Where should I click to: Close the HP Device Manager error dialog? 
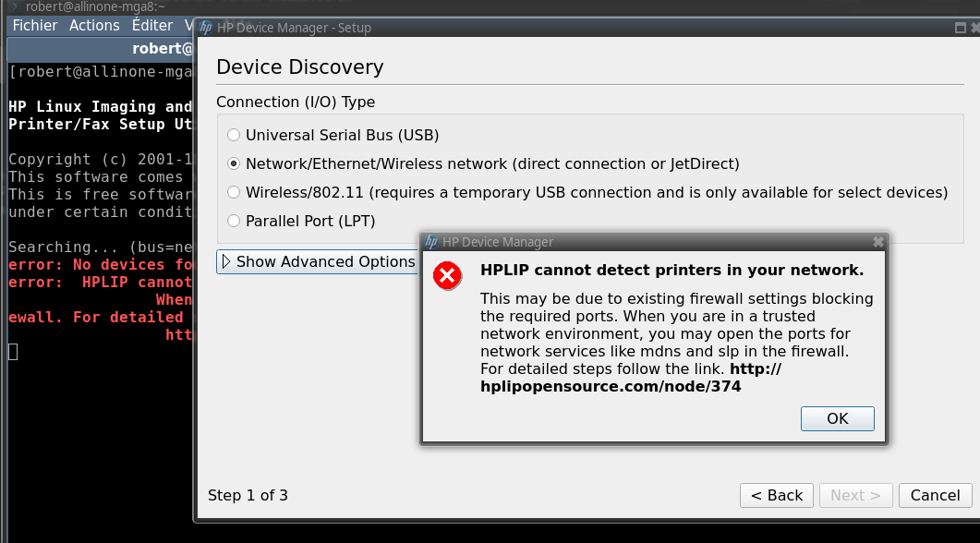(x=878, y=242)
